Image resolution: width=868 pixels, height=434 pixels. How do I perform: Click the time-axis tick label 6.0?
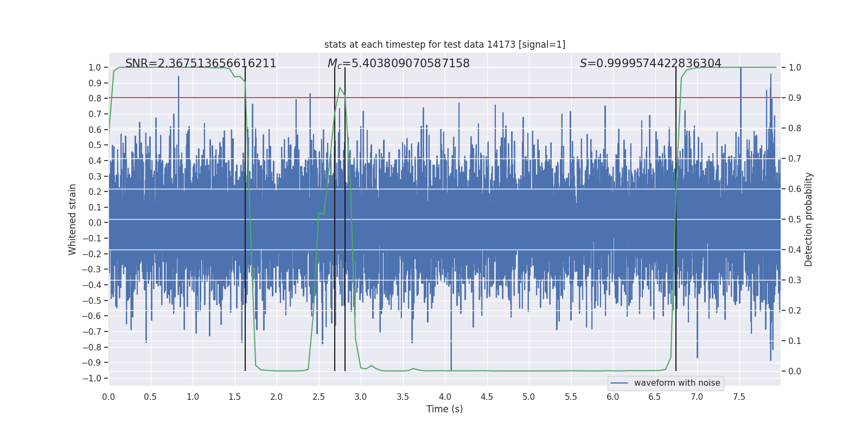click(x=613, y=397)
